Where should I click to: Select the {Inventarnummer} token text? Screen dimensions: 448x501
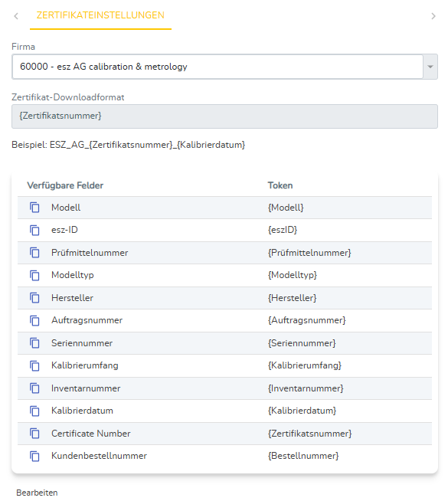tap(306, 388)
